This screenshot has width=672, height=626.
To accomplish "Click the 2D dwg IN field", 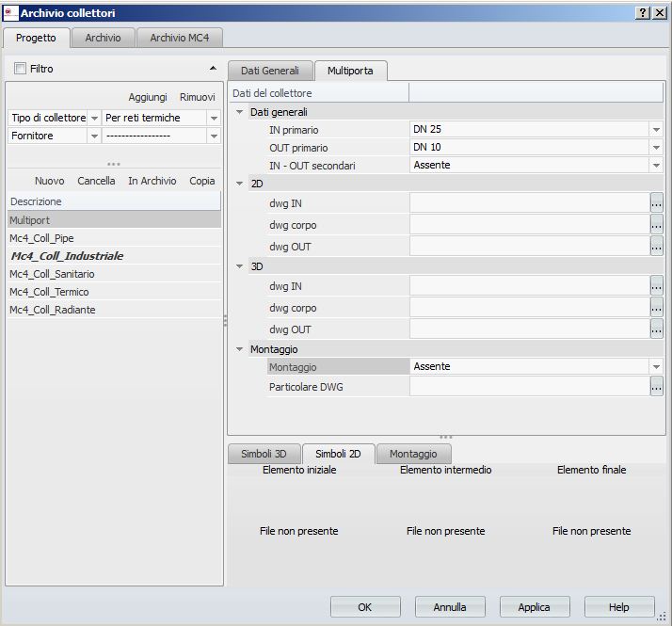I will [530, 203].
